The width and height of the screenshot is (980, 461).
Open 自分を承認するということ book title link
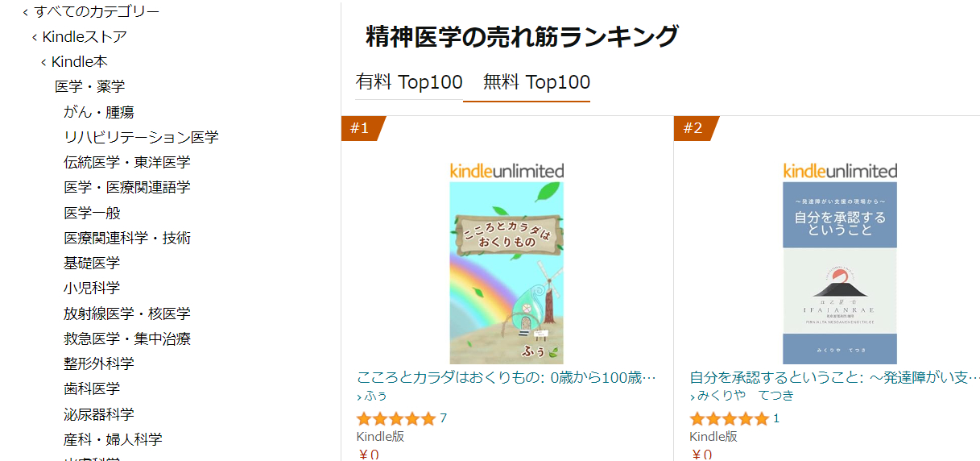pos(834,377)
